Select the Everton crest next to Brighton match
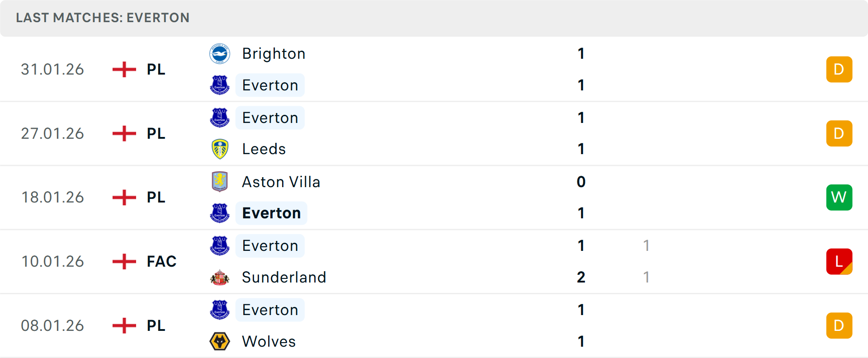The image size is (868, 358). 220,85
